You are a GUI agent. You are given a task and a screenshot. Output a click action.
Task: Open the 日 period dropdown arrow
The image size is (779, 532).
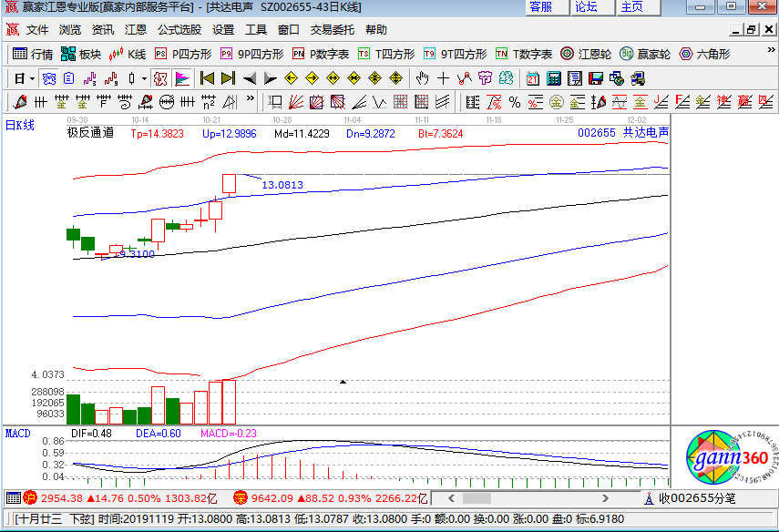click(32, 78)
